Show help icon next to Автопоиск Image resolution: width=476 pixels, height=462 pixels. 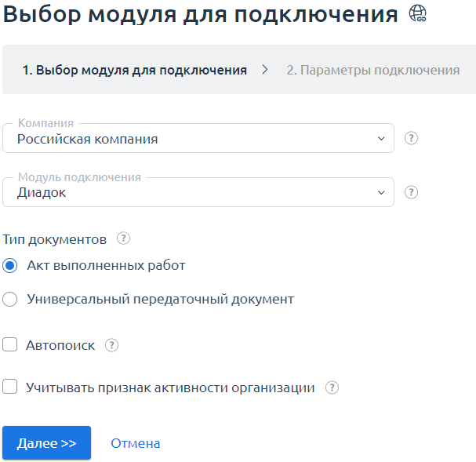coord(111,345)
